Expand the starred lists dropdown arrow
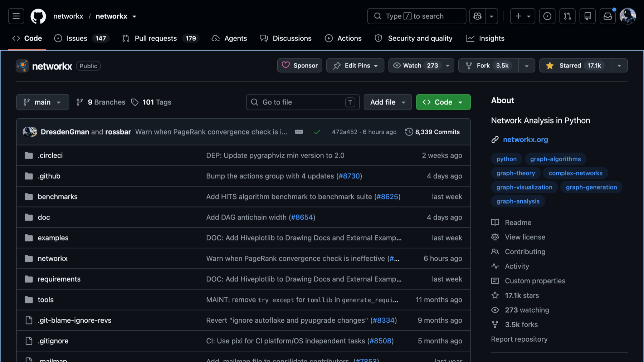 [619, 65]
